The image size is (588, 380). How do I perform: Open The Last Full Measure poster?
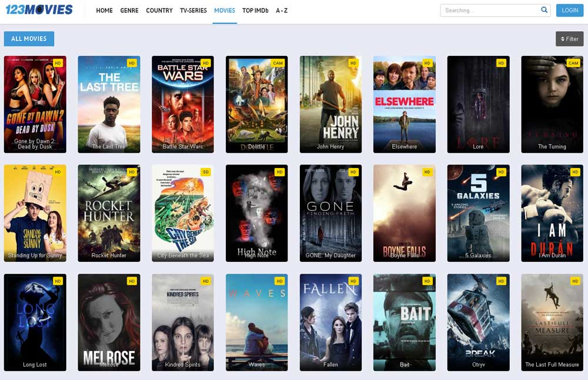pyautogui.click(x=552, y=322)
